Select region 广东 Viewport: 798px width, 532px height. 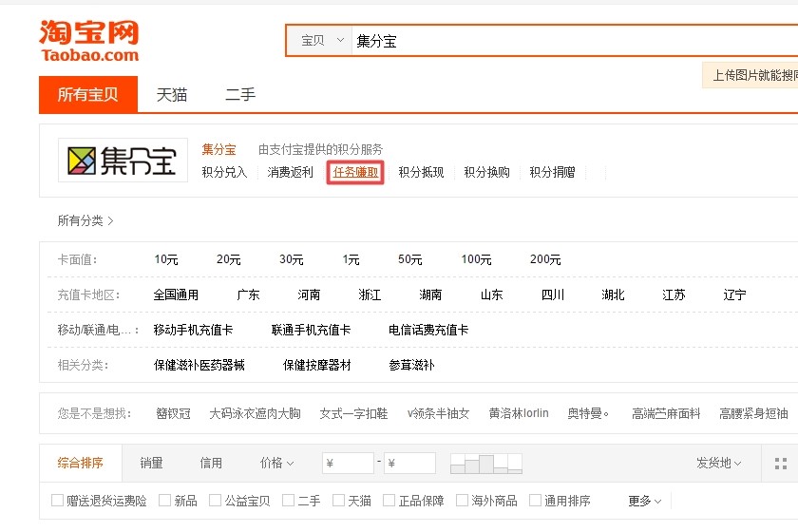(248, 294)
